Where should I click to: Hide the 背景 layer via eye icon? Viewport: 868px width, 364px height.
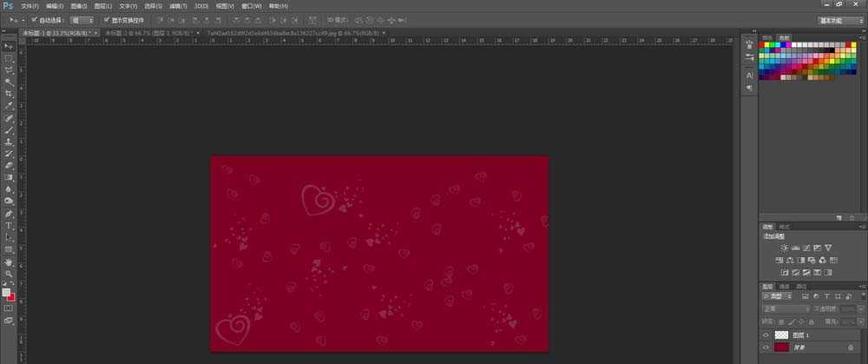[x=766, y=347]
